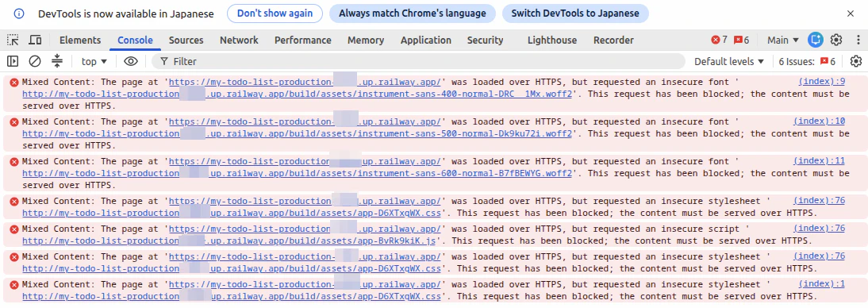Click Switch DevTools to Japanese button
The width and height of the screenshot is (868, 308).
(575, 13)
